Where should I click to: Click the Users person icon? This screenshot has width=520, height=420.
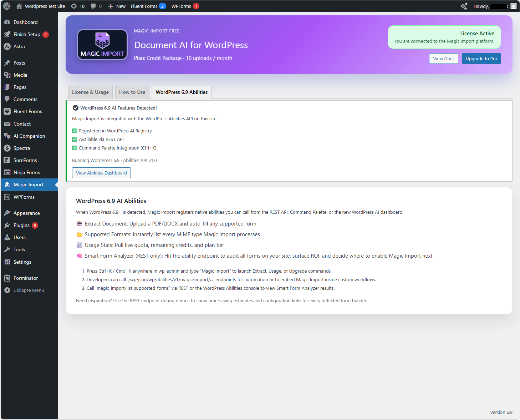pyautogui.click(x=7, y=237)
